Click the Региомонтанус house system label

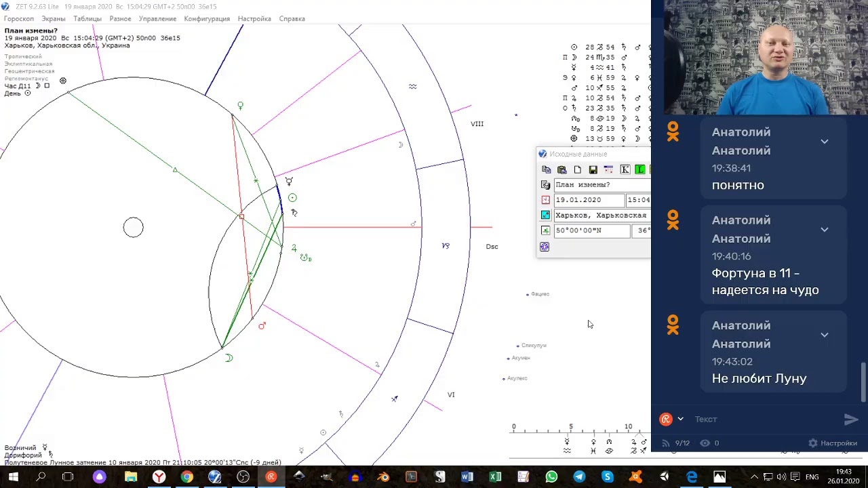click(26, 79)
